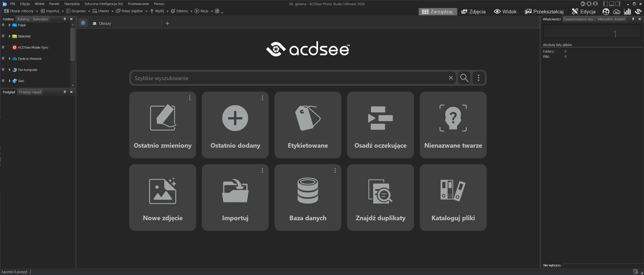Go to the Home page icon tab
644x275 pixels.
(83, 23)
